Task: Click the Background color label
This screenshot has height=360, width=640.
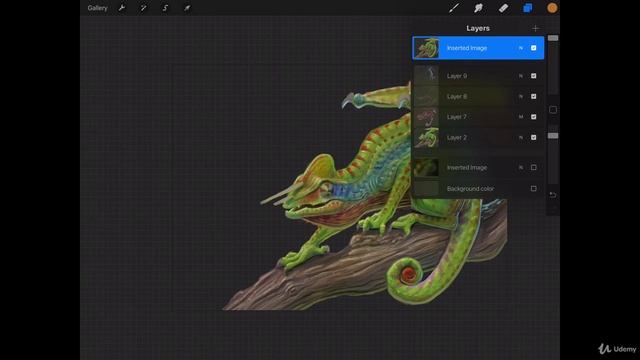Action: (470, 189)
